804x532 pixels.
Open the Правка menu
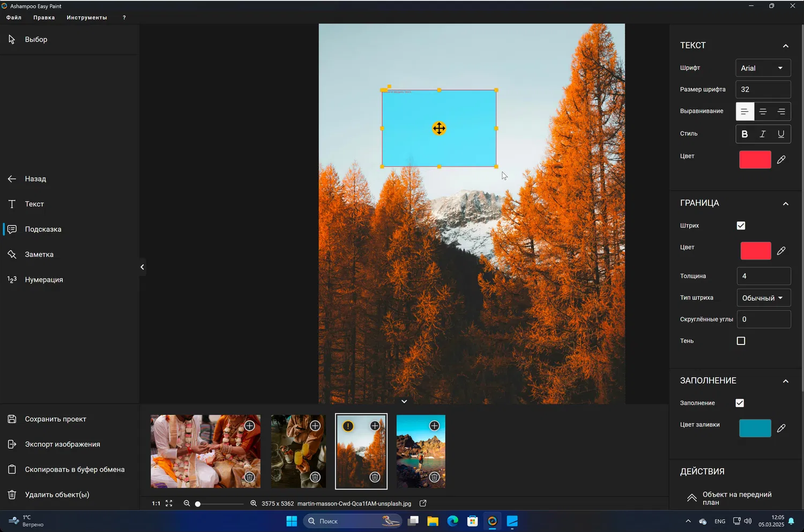click(44, 18)
